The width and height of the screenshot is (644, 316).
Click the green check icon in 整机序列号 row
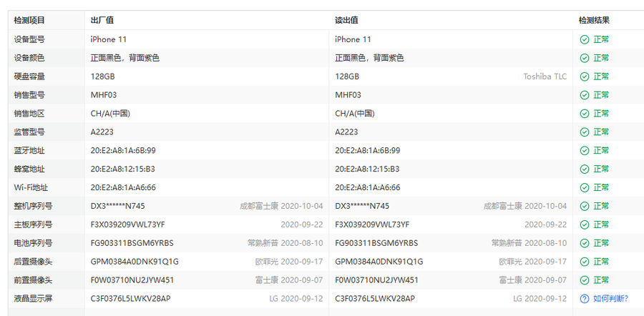(585, 206)
